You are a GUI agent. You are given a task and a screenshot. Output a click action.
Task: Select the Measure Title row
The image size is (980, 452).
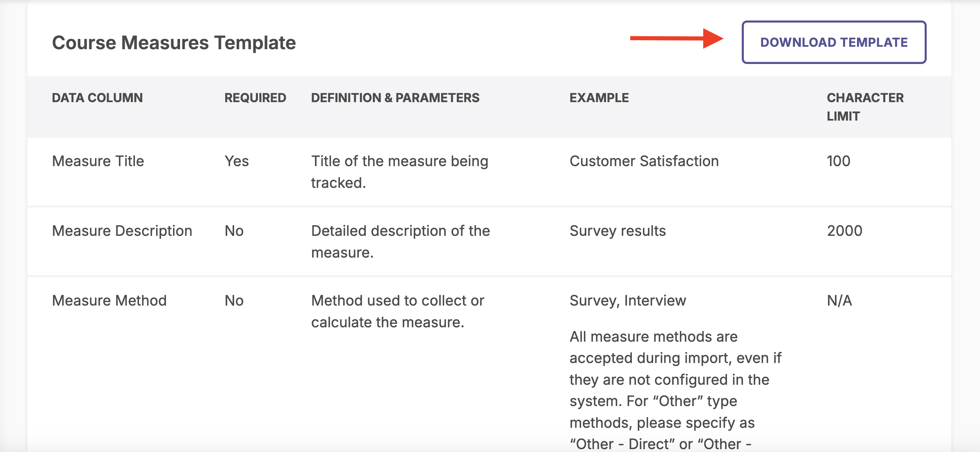point(98,161)
